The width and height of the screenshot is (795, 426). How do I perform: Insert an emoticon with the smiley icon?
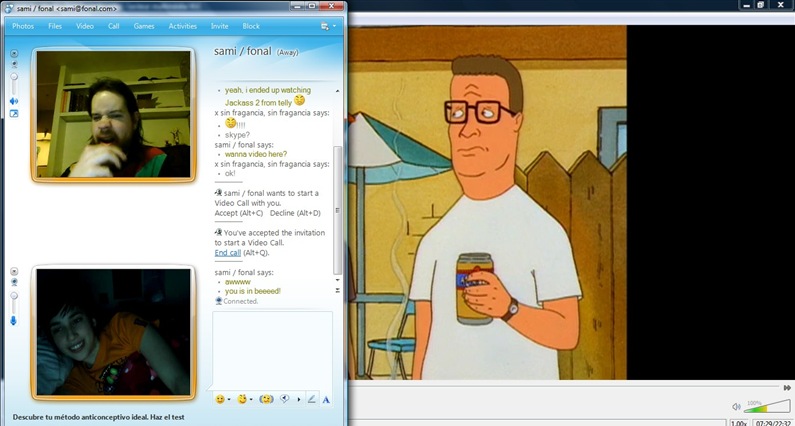[220, 400]
